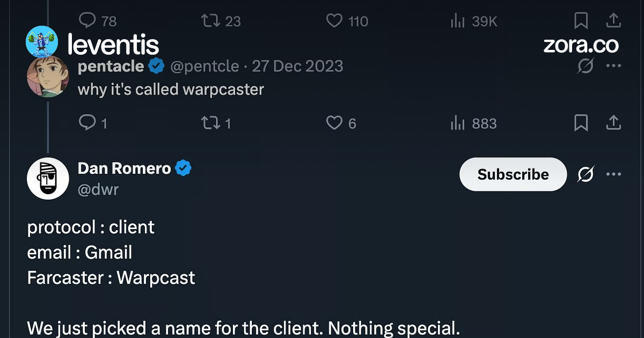The width and height of the screenshot is (644, 338).
Task: Open share menu on the top tweet
Action: [613, 21]
